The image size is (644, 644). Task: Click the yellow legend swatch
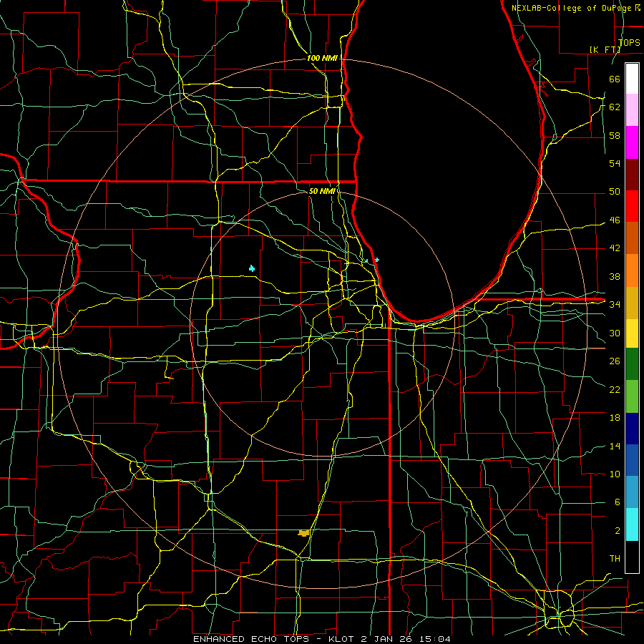point(632,333)
